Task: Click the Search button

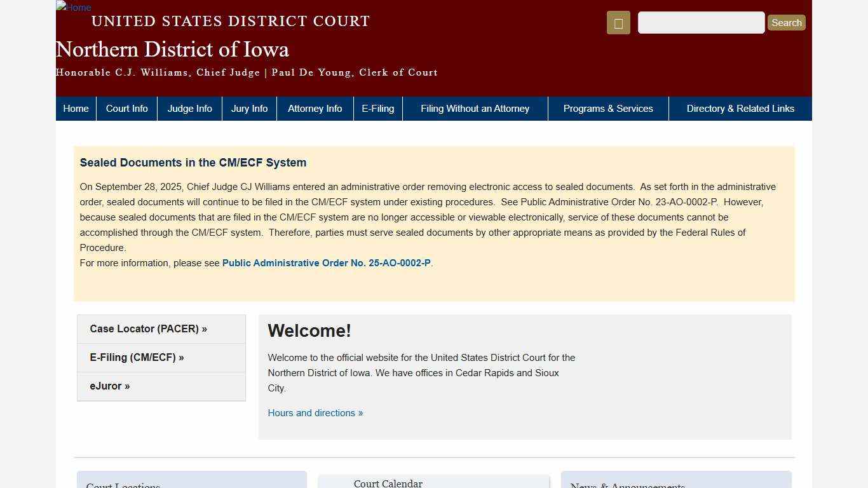Action: (x=786, y=22)
